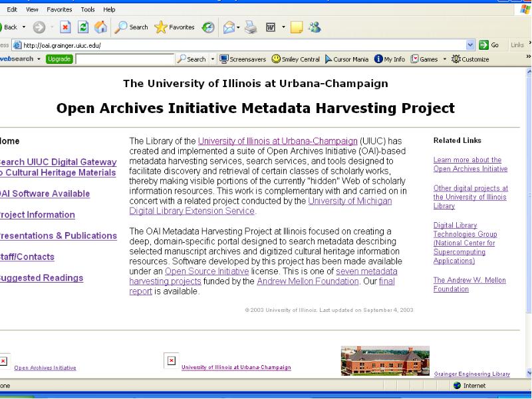The height and width of the screenshot is (399, 532).
Task: Stop loading the page with the red X icon
Action: click(x=65, y=27)
